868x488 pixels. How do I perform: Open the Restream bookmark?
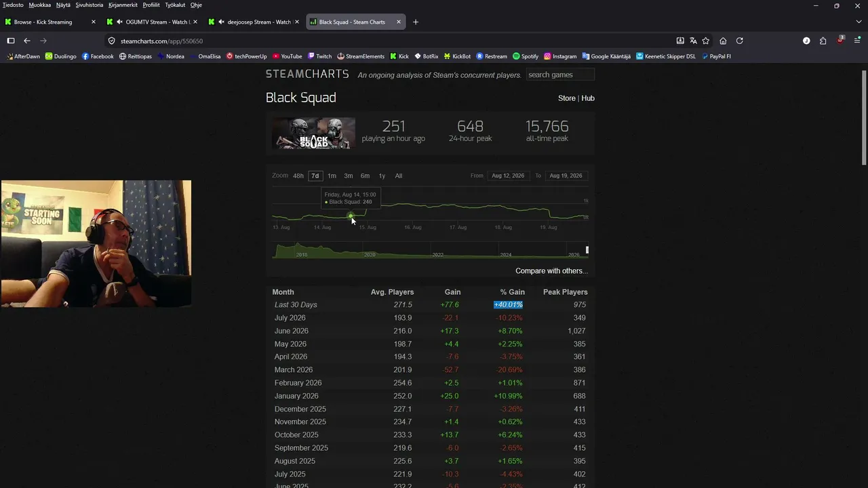click(x=492, y=56)
